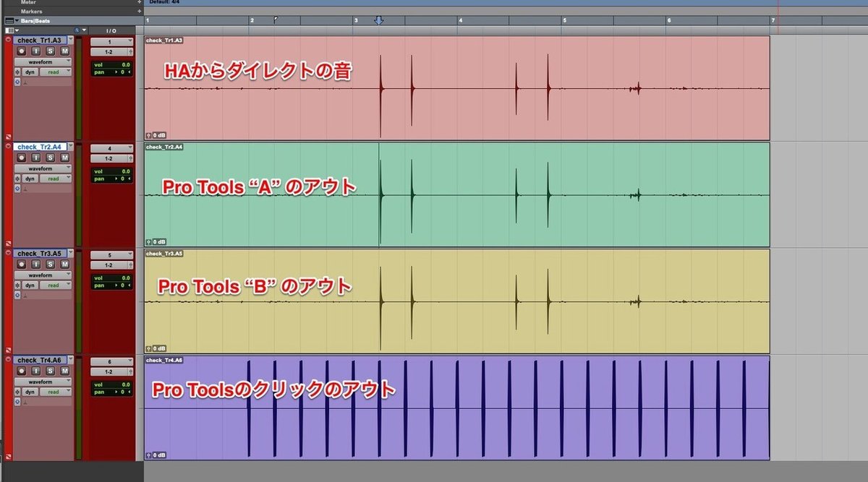This screenshot has height=482, width=868.
Task: Open output selector '1-2' on check_Tr2.A4
Action: [x=112, y=158]
